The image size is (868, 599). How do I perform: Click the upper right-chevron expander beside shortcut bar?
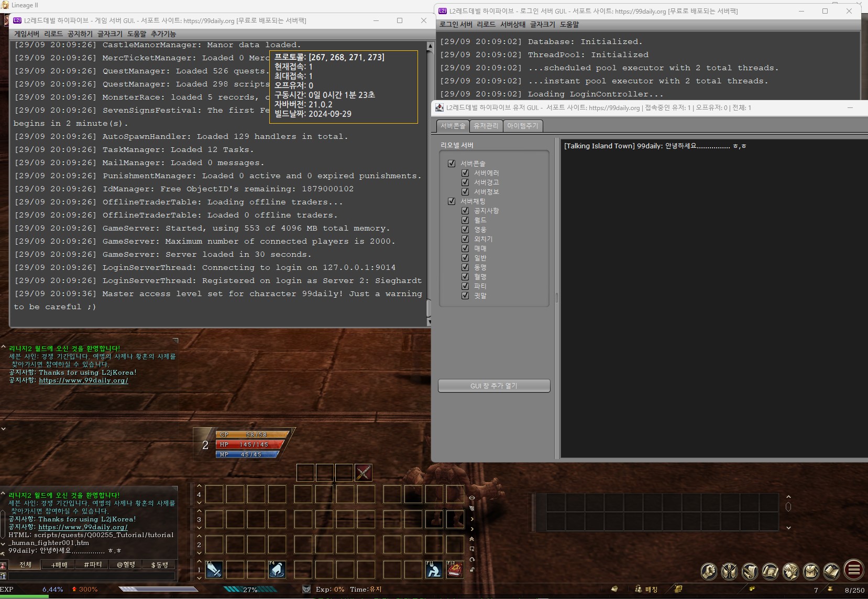pos(472,519)
